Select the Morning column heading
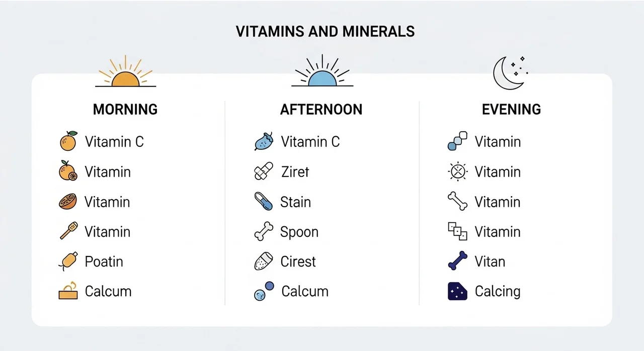 125,109
